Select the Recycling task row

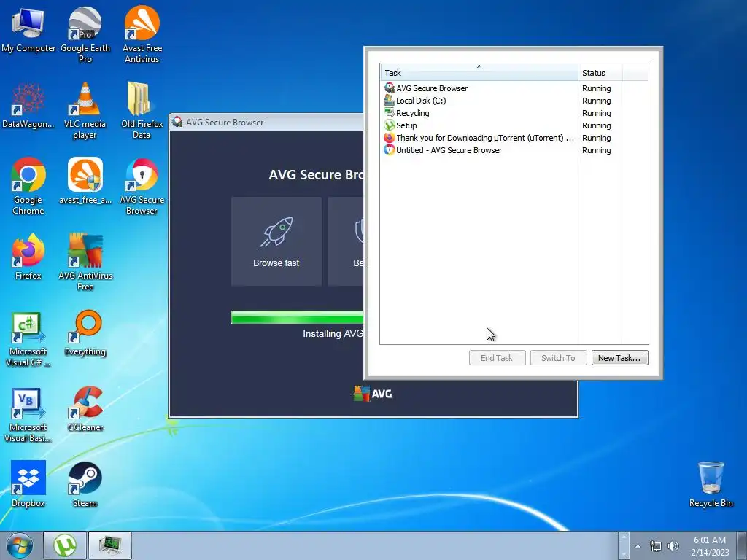point(514,113)
